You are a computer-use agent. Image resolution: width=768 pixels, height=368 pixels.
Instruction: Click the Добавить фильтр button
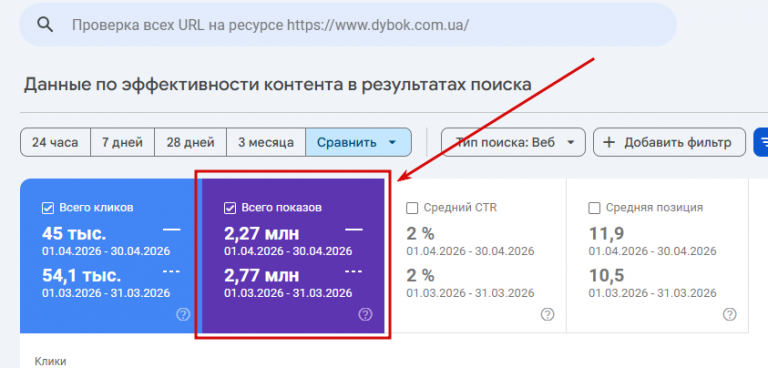[x=669, y=143]
